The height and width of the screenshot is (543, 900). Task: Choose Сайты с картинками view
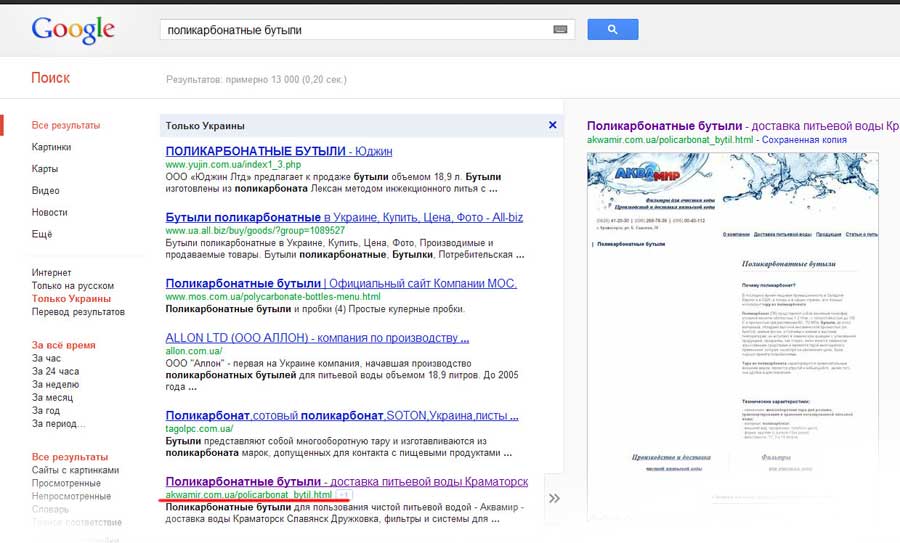(75, 470)
